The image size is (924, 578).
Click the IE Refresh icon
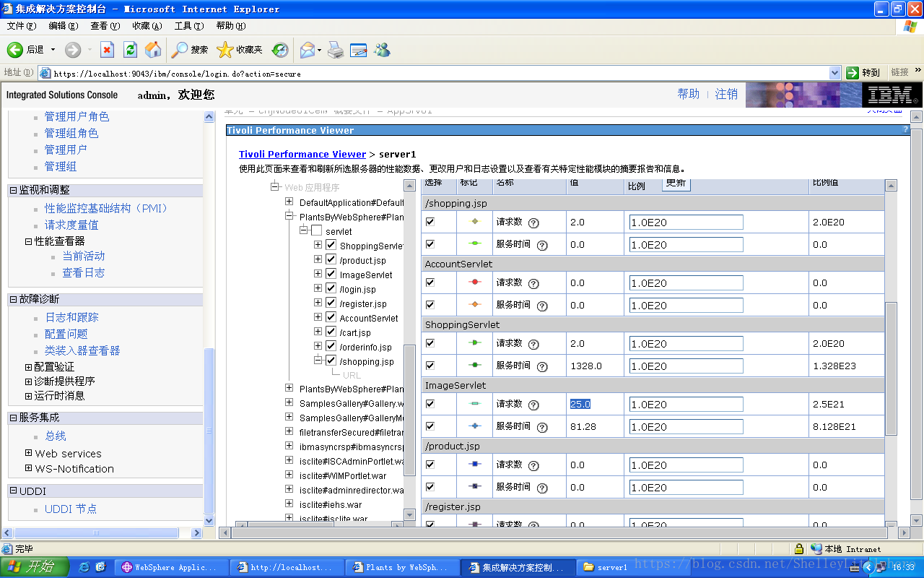130,49
